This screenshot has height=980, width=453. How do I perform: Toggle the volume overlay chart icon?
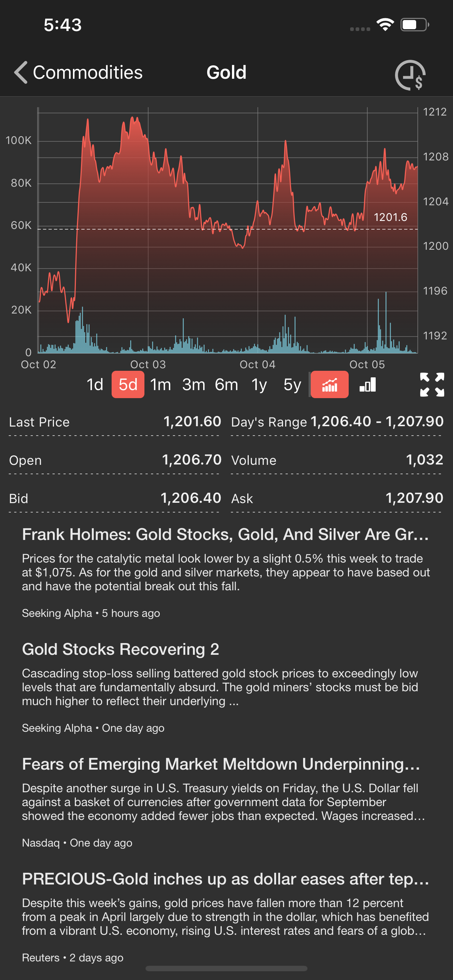tap(329, 385)
